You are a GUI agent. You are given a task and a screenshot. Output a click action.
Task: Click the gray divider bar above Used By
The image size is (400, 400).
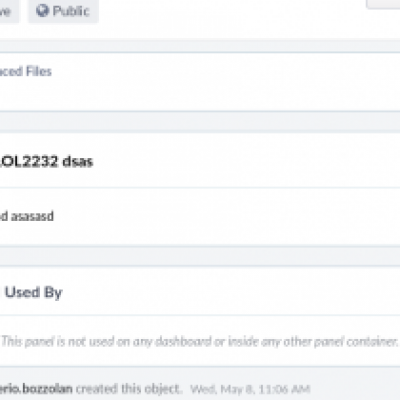point(200,256)
